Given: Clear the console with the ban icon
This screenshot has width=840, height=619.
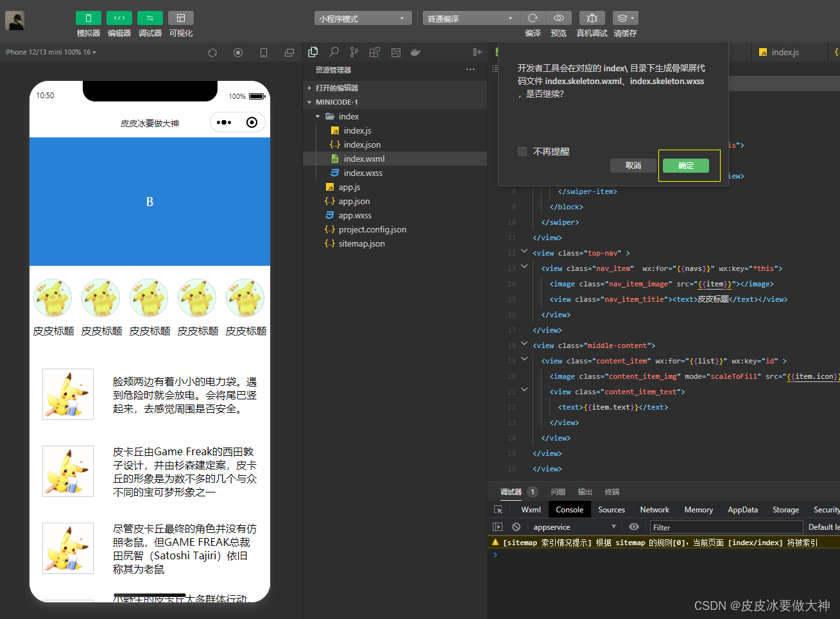Looking at the screenshot, I should pos(516,527).
